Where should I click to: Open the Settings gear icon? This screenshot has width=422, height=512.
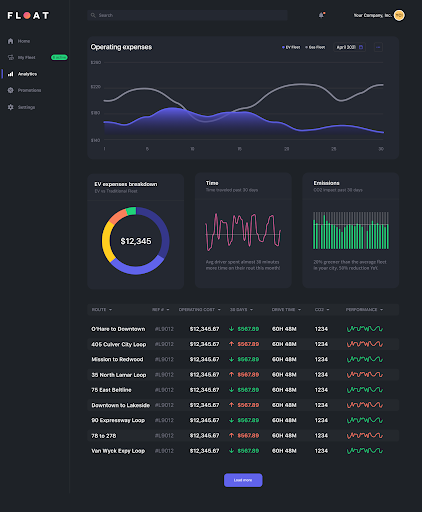coord(11,107)
